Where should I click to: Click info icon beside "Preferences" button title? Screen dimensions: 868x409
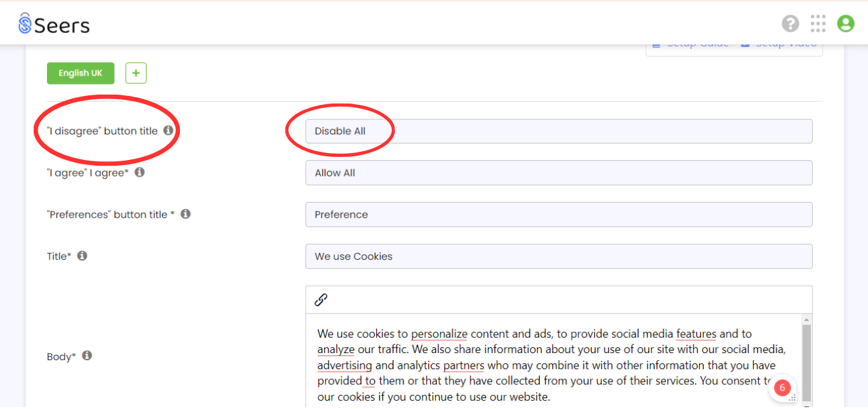(186, 214)
